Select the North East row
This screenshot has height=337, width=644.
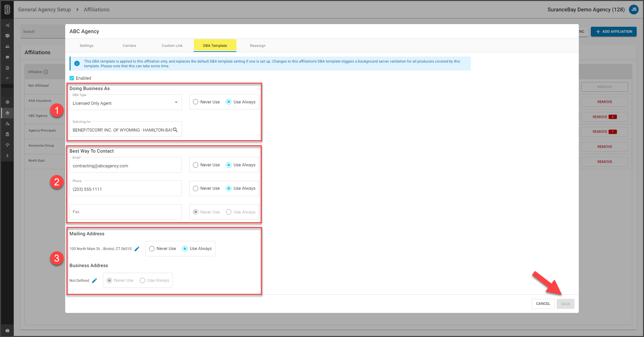(45, 161)
